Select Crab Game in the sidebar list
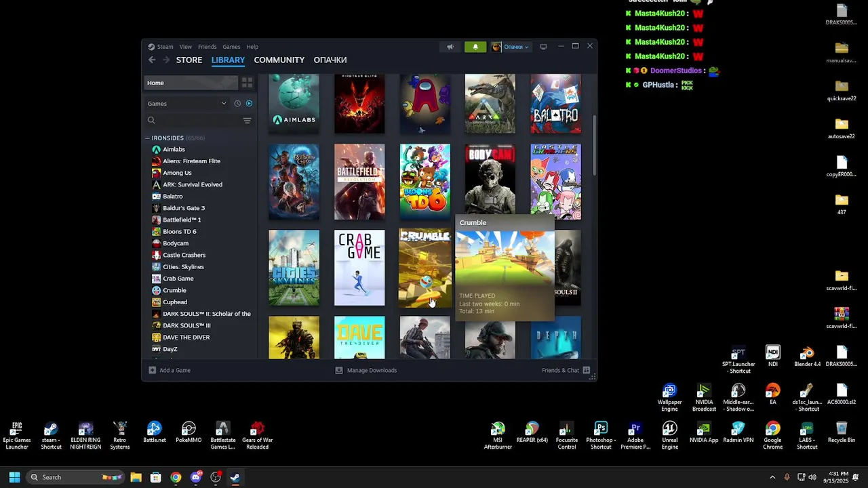 coord(178,279)
